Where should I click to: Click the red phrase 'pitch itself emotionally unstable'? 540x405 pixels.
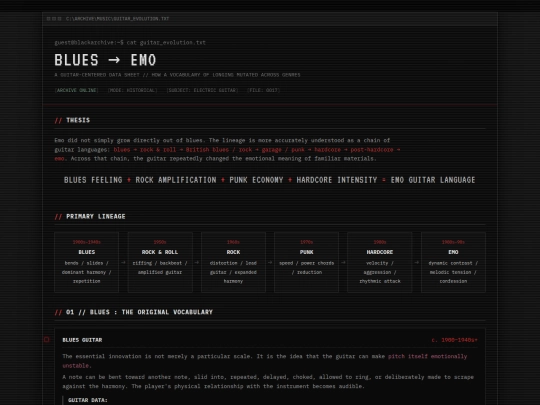[x=427, y=356]
